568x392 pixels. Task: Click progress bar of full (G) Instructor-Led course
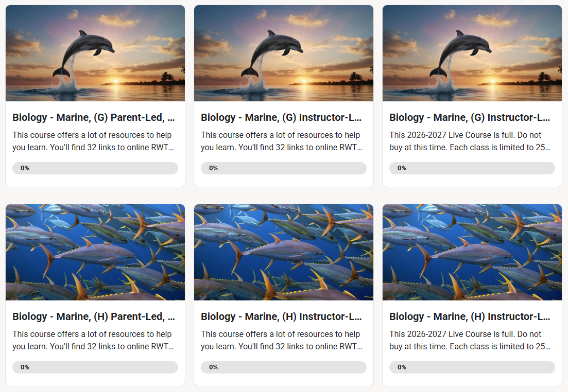pyautogui.click(x=472, y=168)
